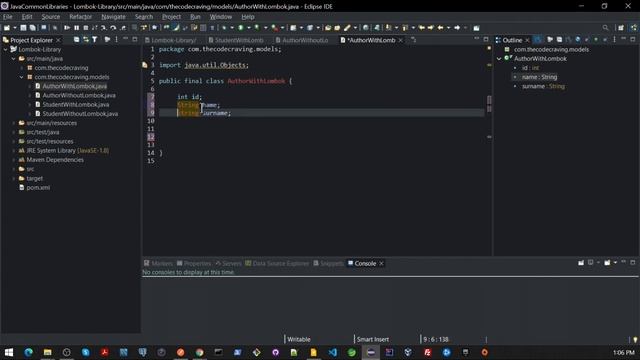Click the toolbar Search magnifier icon
The width and height of the screenshot is (640, 360).
(x=605, y=28)
